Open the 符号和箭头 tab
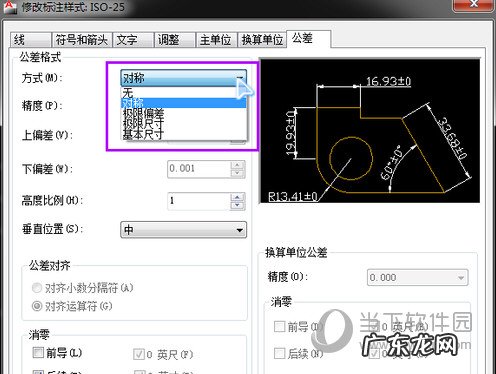This screenshot has height=374, width=496. (x=82, y=40)
